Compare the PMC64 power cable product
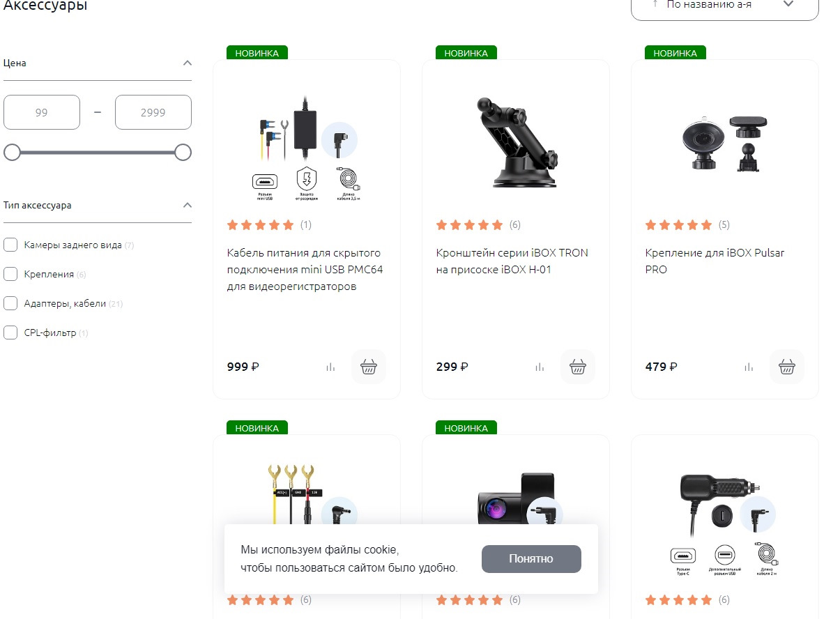The height and width of the screenshot is (619, 840). pyautogui.click(x=330, y=367)
